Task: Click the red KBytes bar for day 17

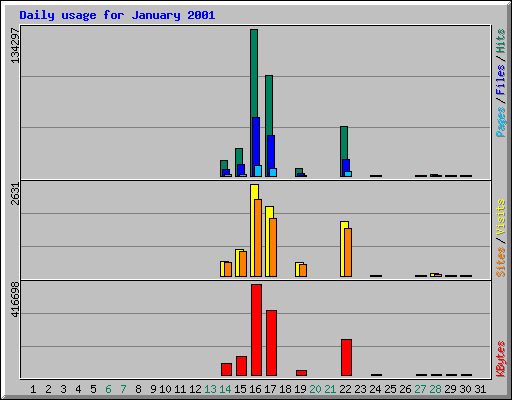Action: [272, 343]
